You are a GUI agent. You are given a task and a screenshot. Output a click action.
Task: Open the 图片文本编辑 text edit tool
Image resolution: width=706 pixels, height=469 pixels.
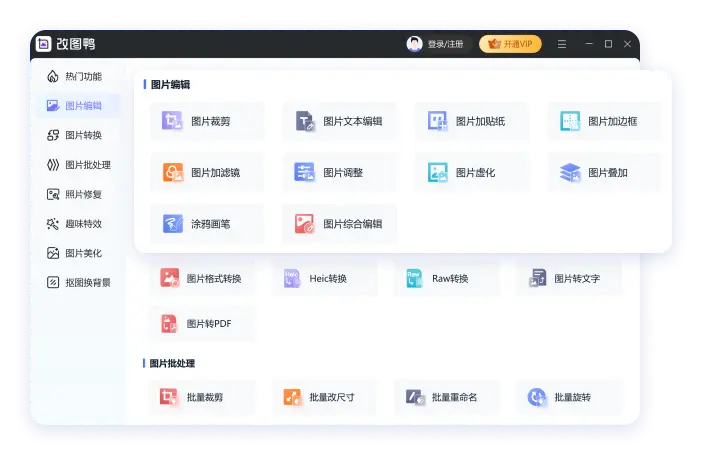tap(305, 121)
